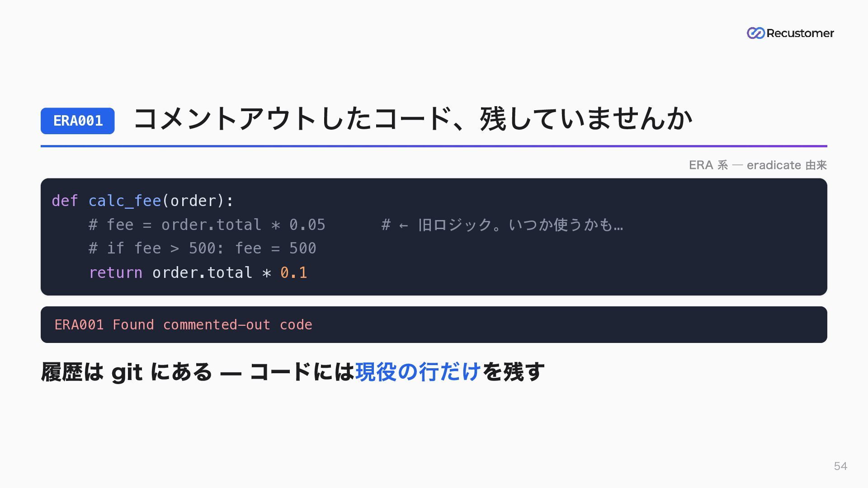868x488 pixels.
Task: Click the 'ERA001 Found commented-out code' message
Action: pyautogui.click(x=183, y=324)
